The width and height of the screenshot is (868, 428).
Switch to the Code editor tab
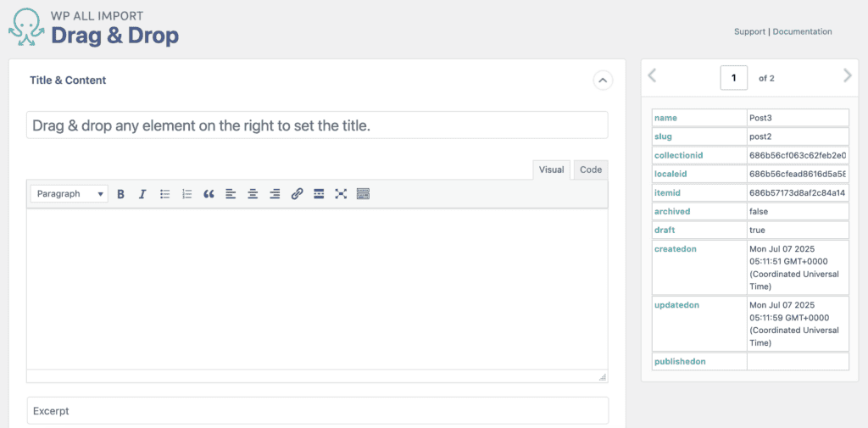click(591, 170)
